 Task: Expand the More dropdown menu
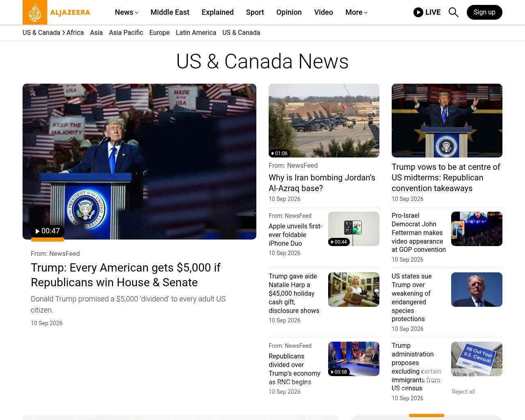tap(356, 12)
